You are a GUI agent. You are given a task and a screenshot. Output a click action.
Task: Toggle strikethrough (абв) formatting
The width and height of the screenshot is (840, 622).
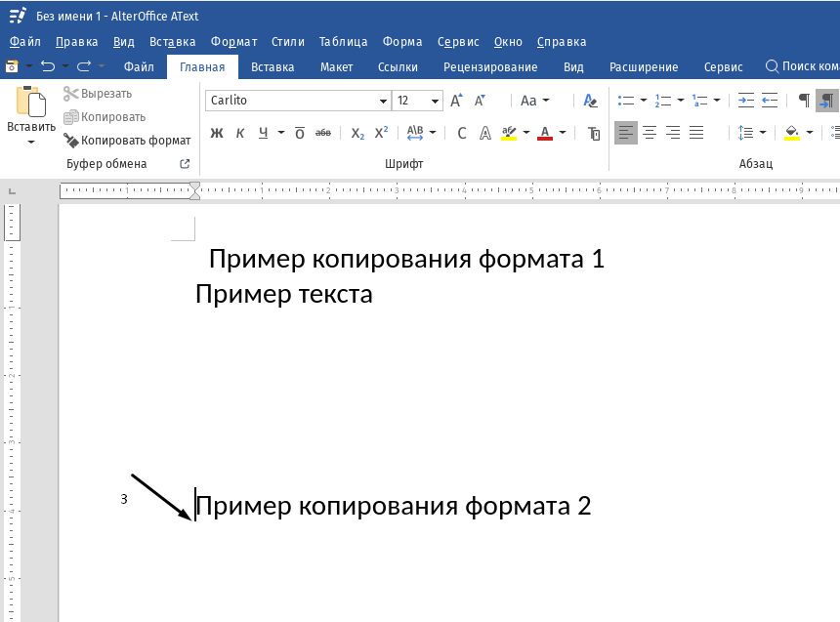pyautogui.click(x=323, y=133)
